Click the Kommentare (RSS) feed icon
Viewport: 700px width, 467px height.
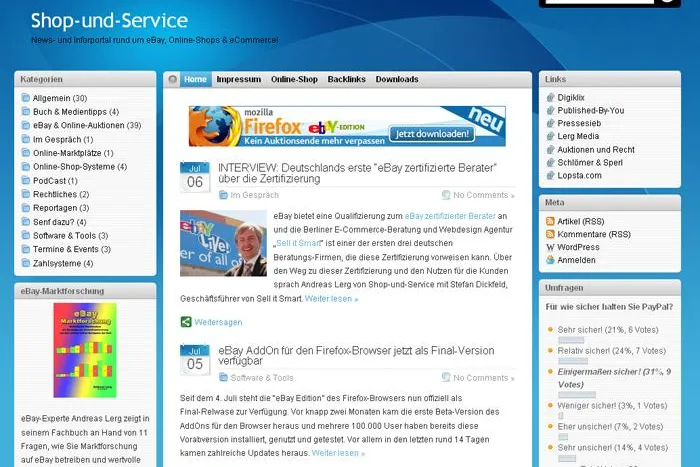pyautogui.click(x=550, y=234)
